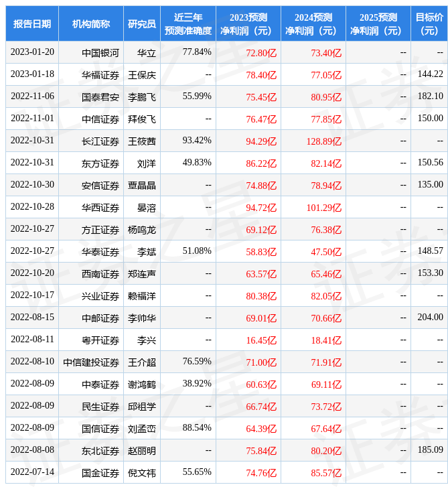448x489 pixels.
Task: Click the 101.29亿 profit forecast
Action: [324, 208]
